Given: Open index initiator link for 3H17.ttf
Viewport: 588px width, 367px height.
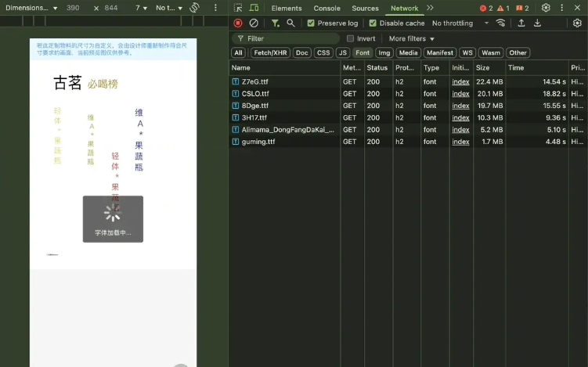Looking at the screenshot, I should point(460,117).
